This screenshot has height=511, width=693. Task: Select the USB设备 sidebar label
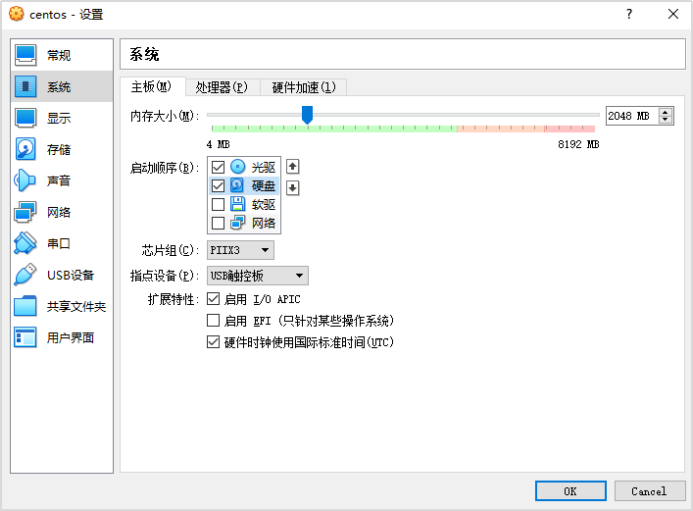pos(70,275)
